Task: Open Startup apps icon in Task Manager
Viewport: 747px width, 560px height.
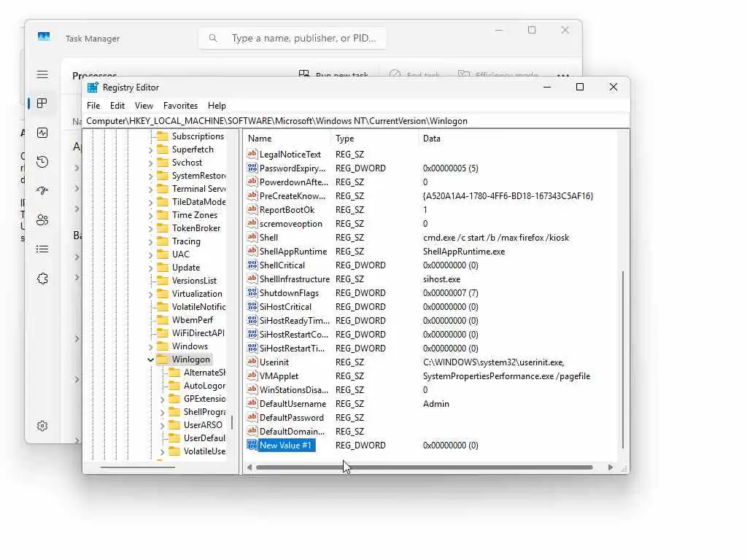Action: click(x=42, y=191)
